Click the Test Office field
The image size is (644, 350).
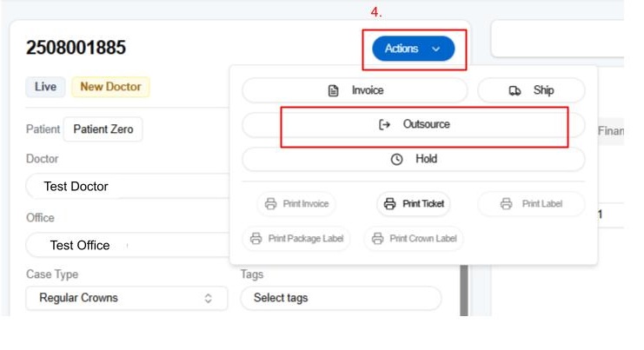[127, 246]
